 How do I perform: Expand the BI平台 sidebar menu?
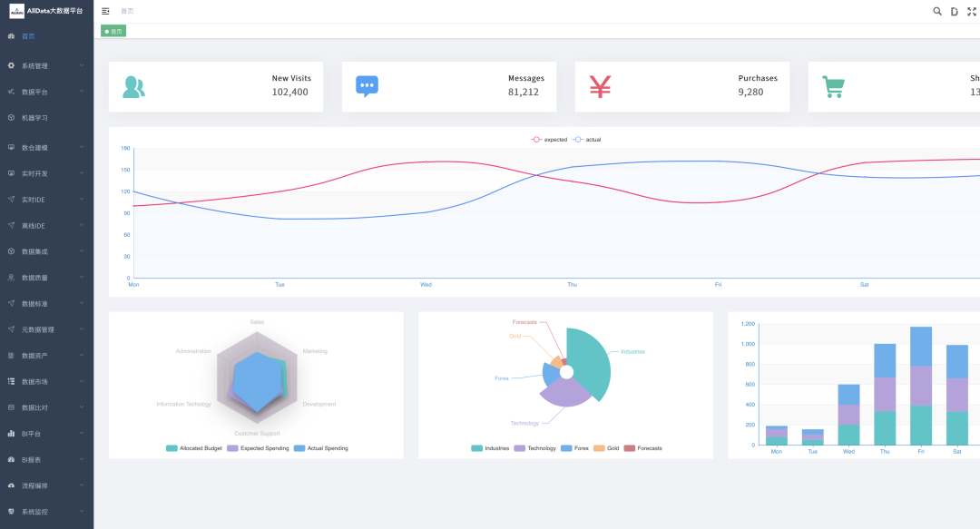tap(46, 434)
